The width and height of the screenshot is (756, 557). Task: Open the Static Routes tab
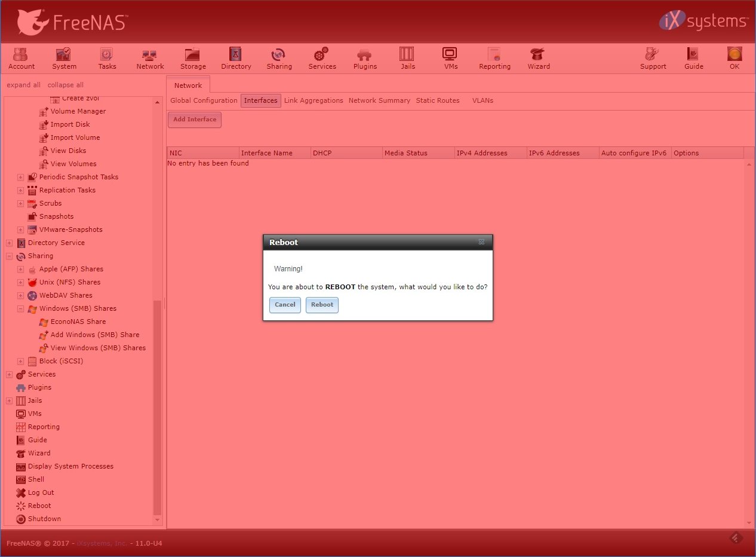coord(438,100)
